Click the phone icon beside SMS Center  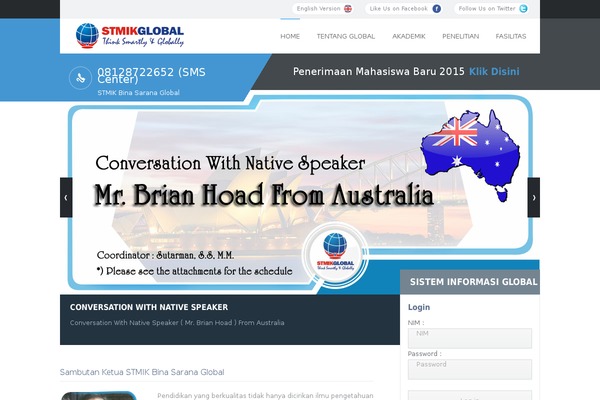click(80, 78)
